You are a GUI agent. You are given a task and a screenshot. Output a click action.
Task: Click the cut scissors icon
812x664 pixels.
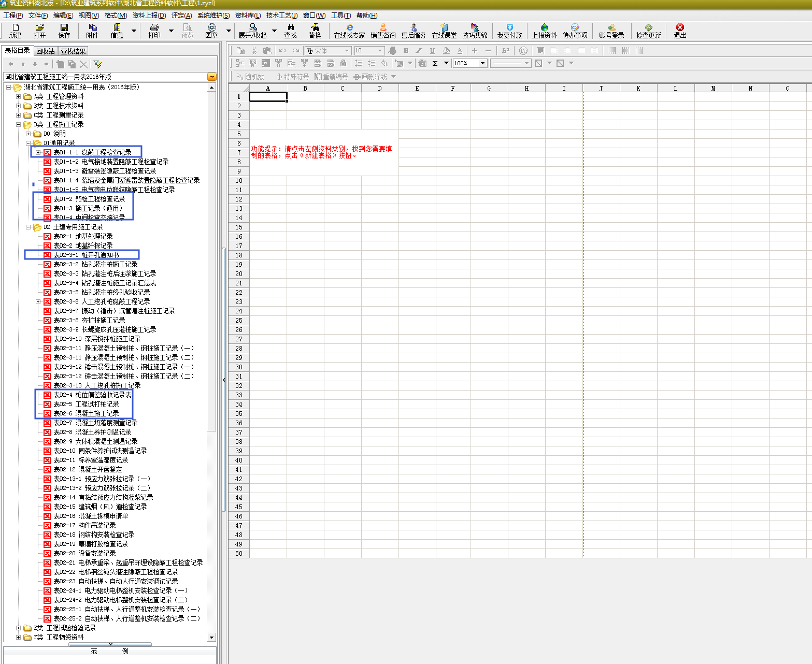[254, 51]
